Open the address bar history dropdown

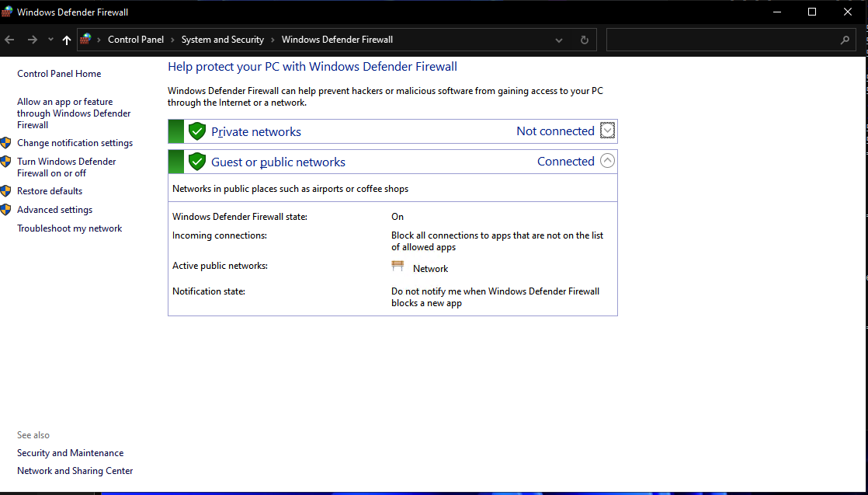pos(559,39)
